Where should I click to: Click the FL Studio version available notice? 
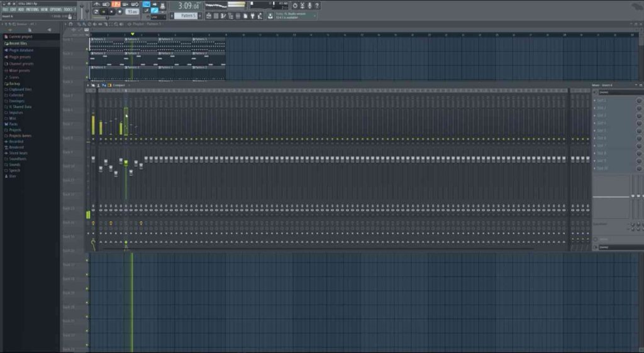click(x=296, y=16)
